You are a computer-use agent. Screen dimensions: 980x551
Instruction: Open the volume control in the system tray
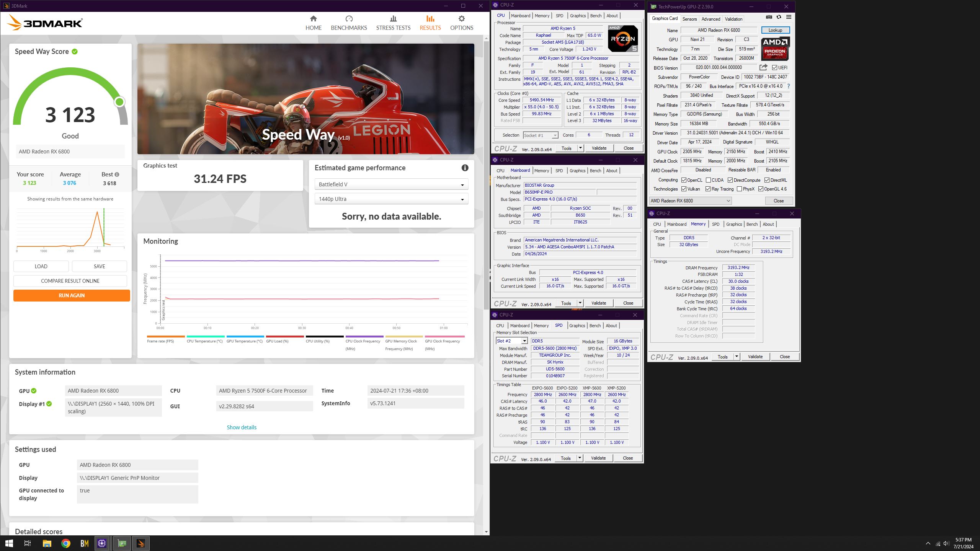[x=946, y=543]
